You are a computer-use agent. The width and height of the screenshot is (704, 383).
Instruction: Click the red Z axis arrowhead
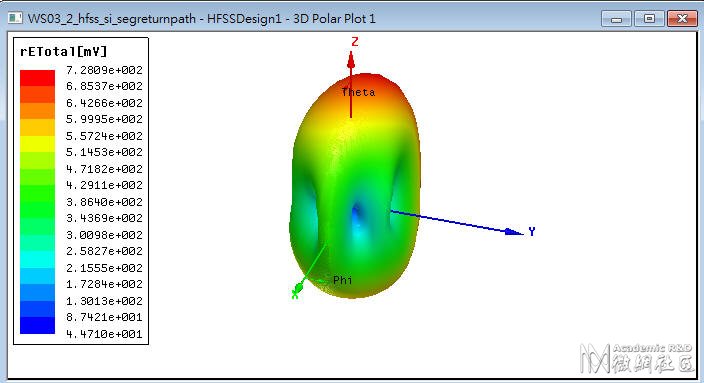pyautogui.click(x=351, y=60)
